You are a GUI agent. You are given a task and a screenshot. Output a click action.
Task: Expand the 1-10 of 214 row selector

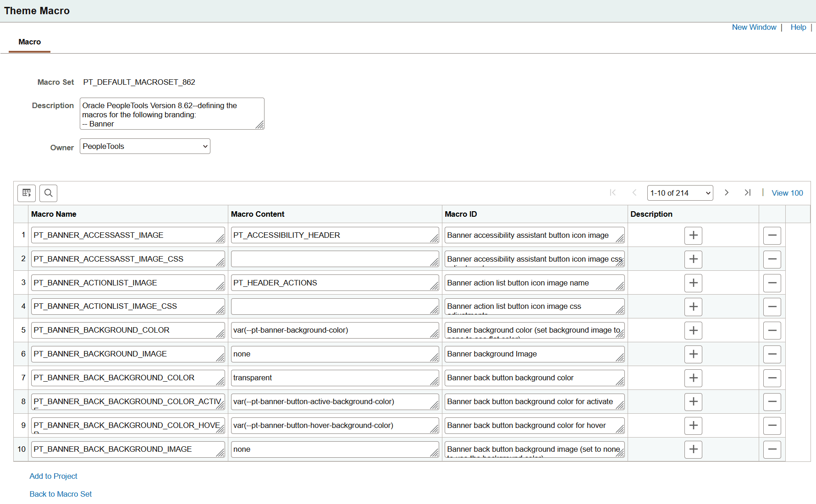click(680, 193)
